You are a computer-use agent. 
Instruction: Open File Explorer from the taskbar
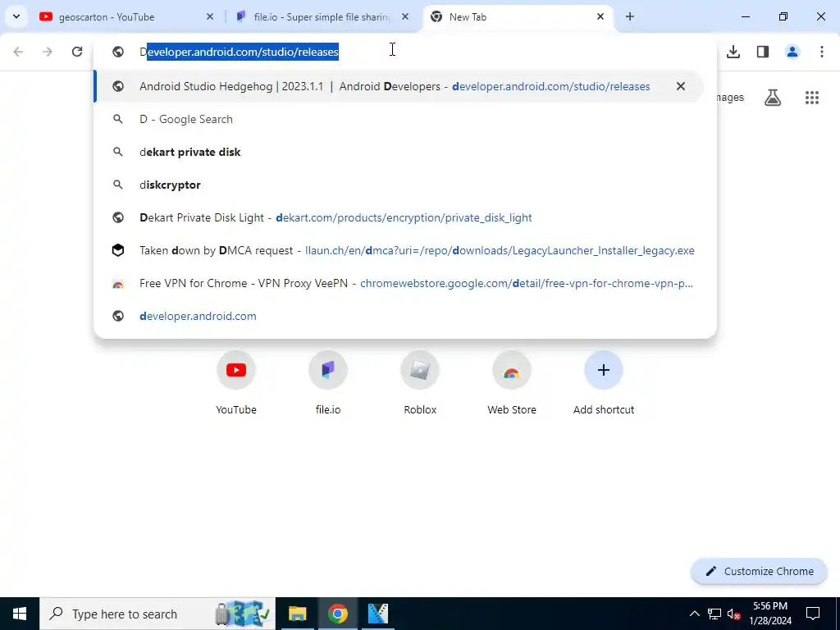(x=297, y=614)
